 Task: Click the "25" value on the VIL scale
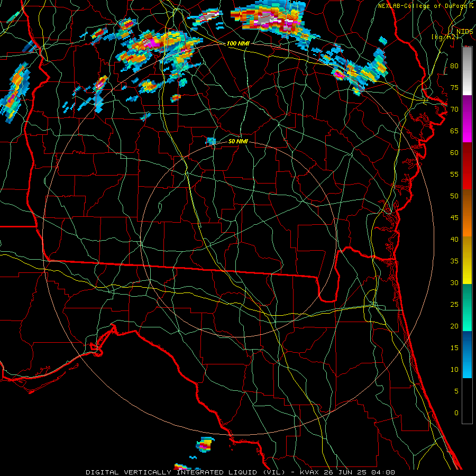454,305
